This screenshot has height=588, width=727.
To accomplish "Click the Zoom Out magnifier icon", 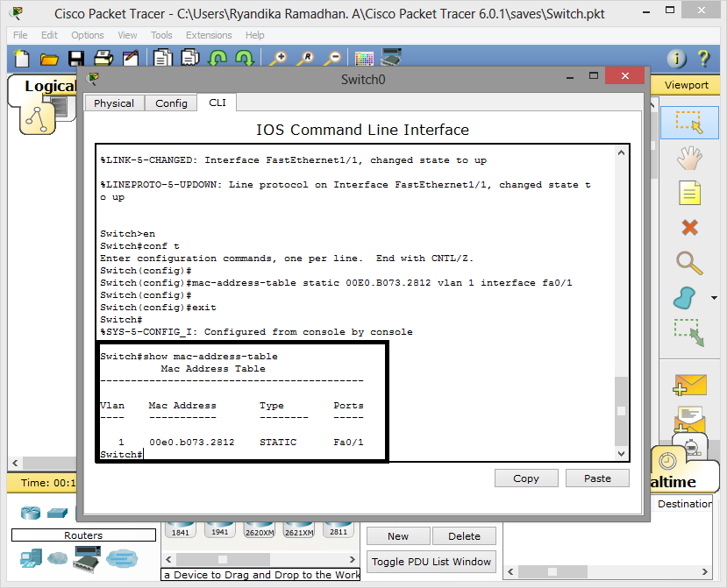I will coord(333,59).
